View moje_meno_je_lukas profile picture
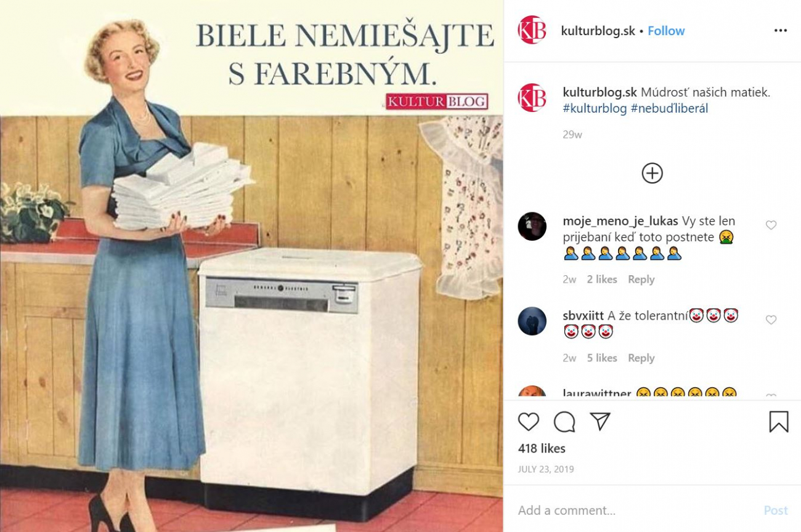 pos(532,226)
